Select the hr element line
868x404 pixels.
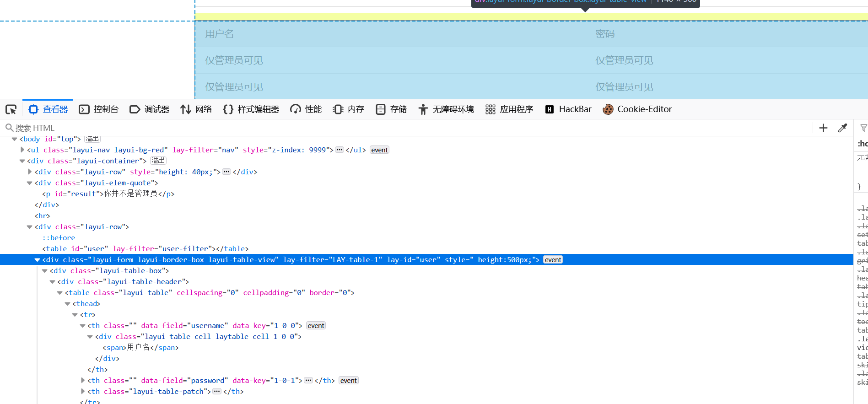click(x=43, y=216)
